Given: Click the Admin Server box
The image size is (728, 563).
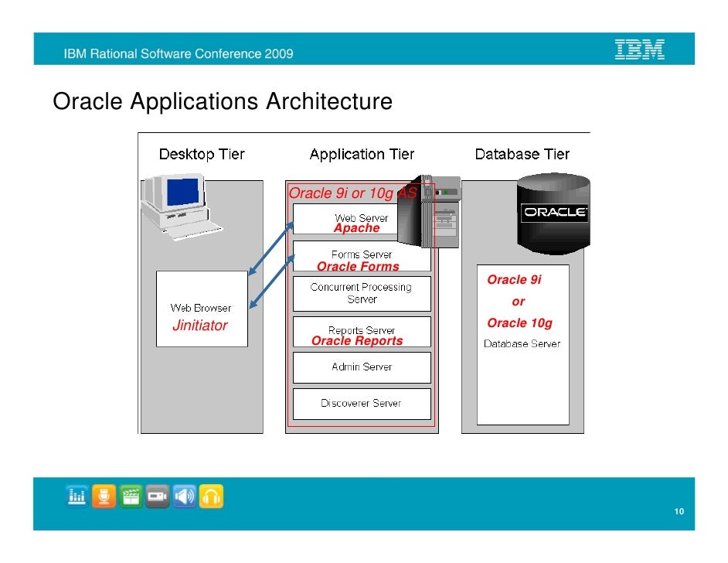Looking at the screenshot, I should tap(362, 367).
